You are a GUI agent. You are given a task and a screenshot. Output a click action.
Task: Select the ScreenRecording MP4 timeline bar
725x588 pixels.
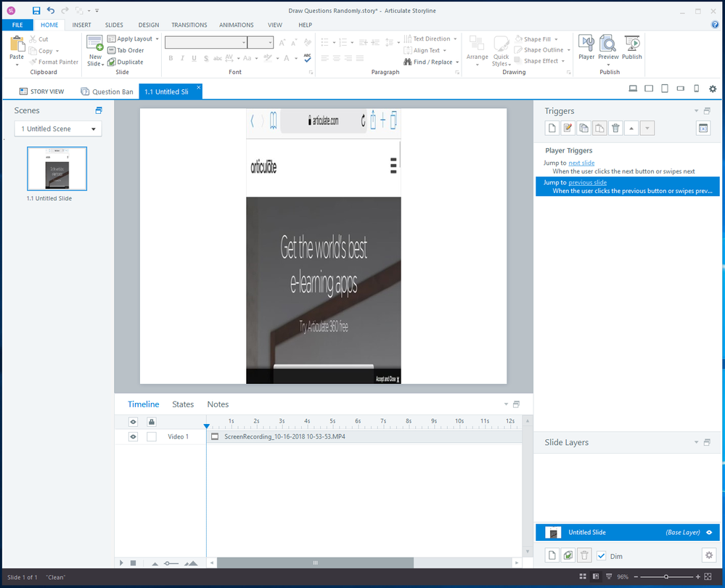364,437
